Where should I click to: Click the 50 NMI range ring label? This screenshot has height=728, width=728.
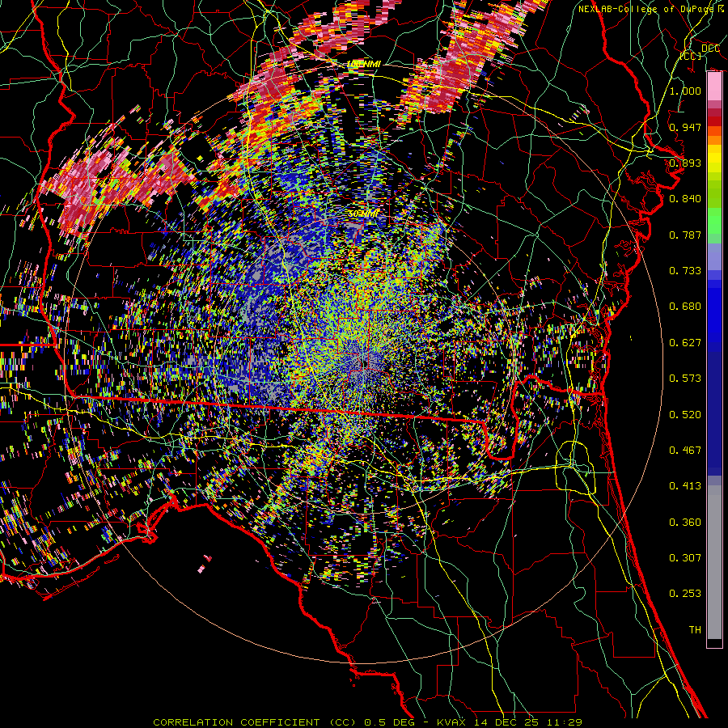pos(363,214)
